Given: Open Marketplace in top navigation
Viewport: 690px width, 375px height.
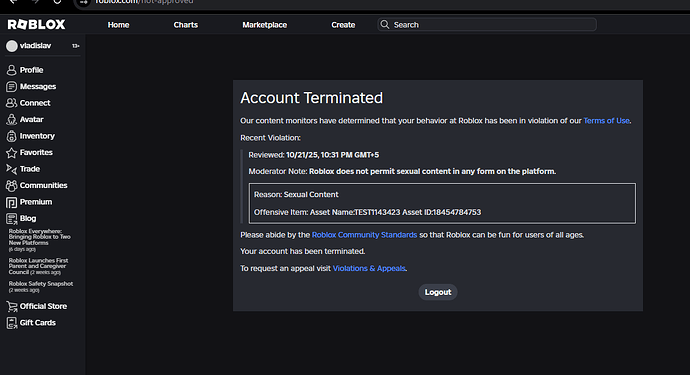Looking at the screenshot, I should click(264, 25).
